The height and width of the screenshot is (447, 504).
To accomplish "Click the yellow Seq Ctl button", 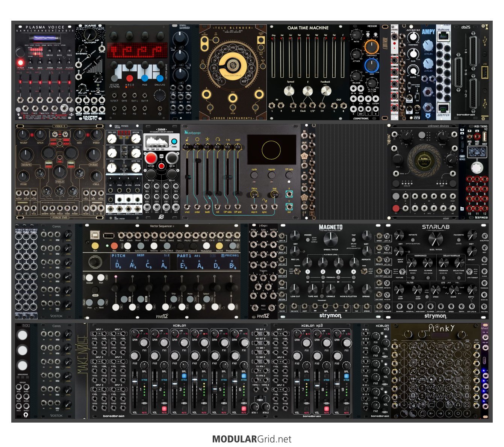I will pyautogui.click(x=219, y=246).
